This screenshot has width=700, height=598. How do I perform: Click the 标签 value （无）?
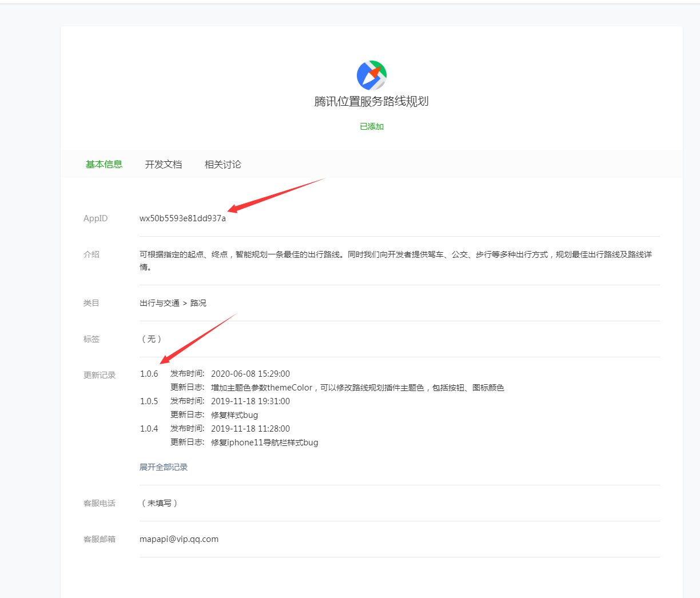click(x=152, y=339)
